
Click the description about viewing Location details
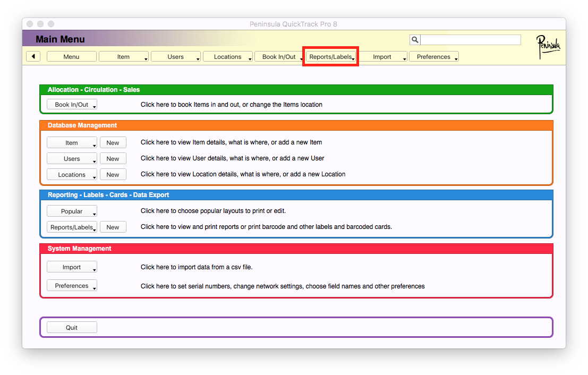click(243, 174)
